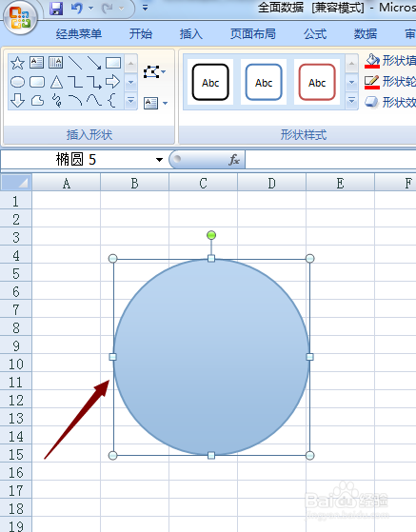Select the curve shape
This screenshot has height=532, width=416.
(94, 101)
